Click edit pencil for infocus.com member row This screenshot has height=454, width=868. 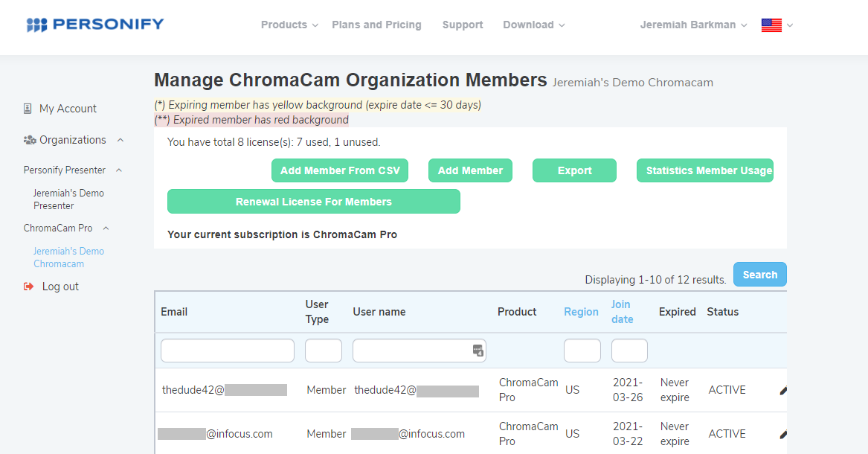click(783, 434)
